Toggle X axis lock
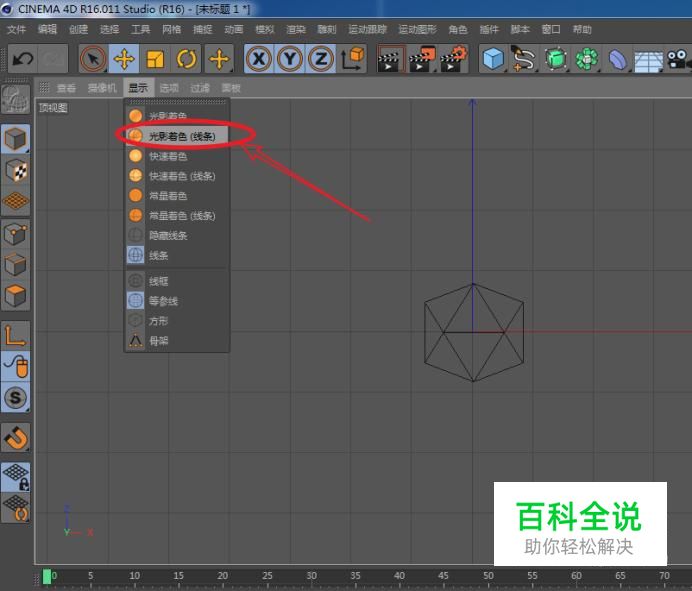Viewport: 692px width, 591px height. click(259, 58)
